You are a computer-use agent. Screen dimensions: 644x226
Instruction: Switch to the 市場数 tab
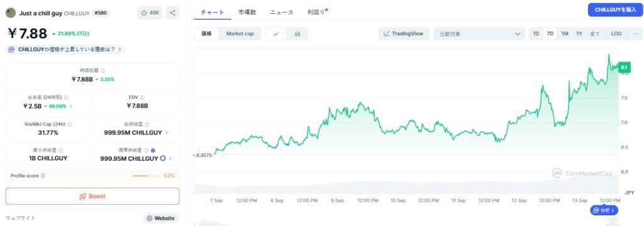247,13
